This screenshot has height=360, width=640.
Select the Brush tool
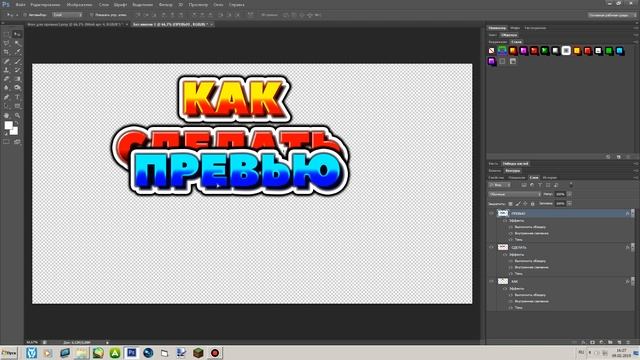[x=17, y=61]
